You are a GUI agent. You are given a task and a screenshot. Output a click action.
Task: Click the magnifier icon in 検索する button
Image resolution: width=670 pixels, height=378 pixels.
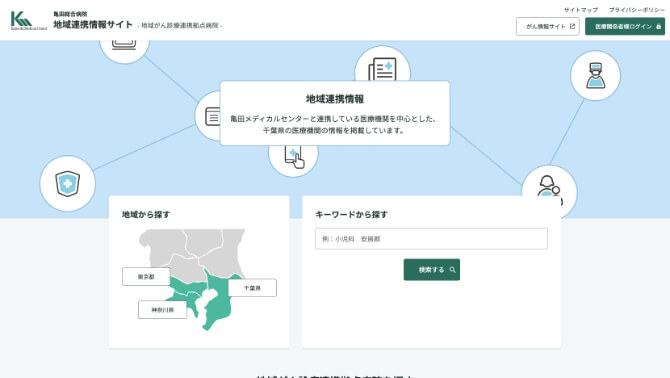[452, 270]
